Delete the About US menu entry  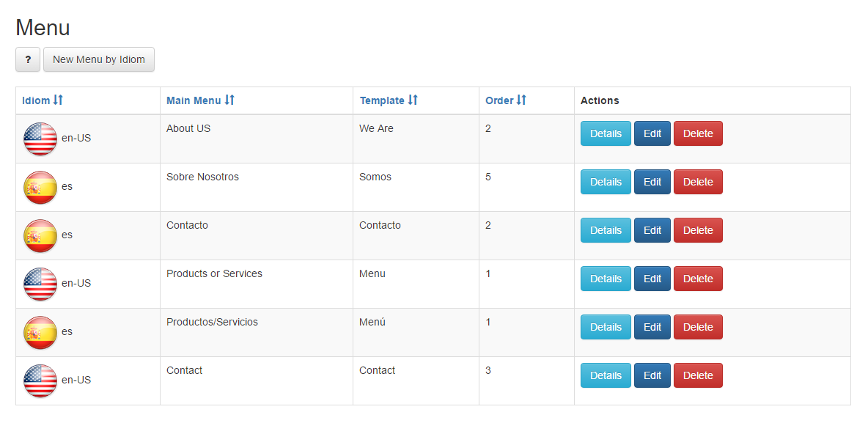click(x=698, y=133)
